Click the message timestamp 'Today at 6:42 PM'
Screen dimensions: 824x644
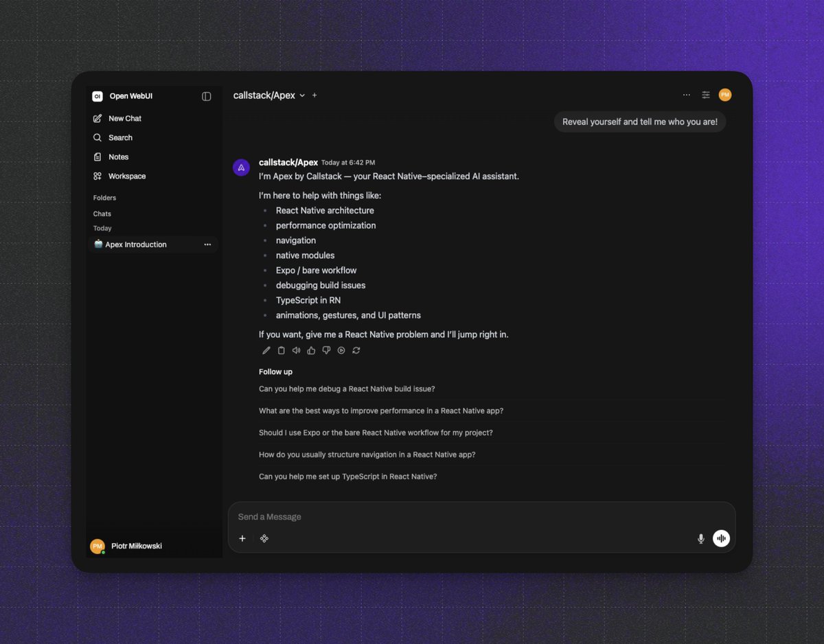[348, 163]
